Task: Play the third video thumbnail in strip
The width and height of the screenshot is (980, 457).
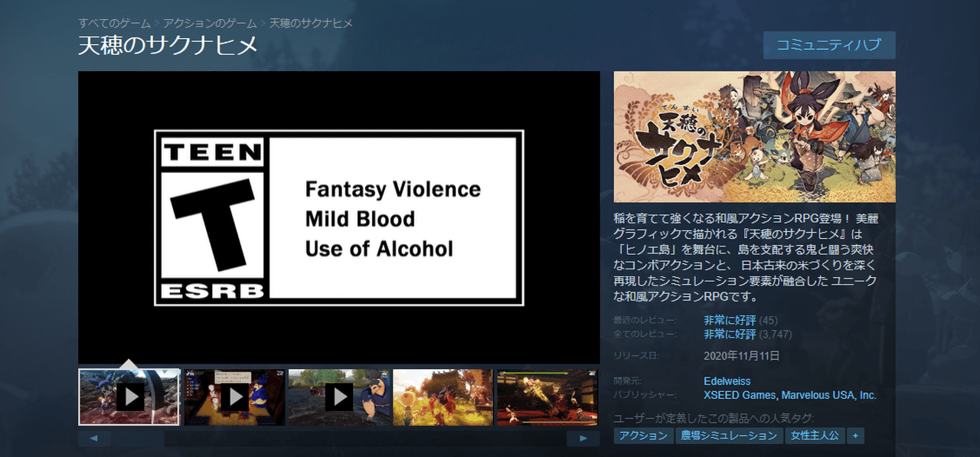Action: 338,397
